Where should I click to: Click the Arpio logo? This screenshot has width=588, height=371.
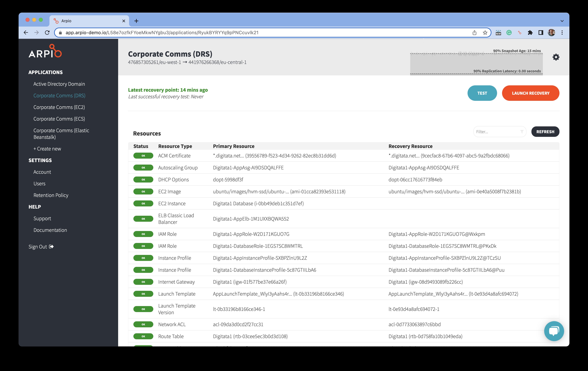[45, 51]
